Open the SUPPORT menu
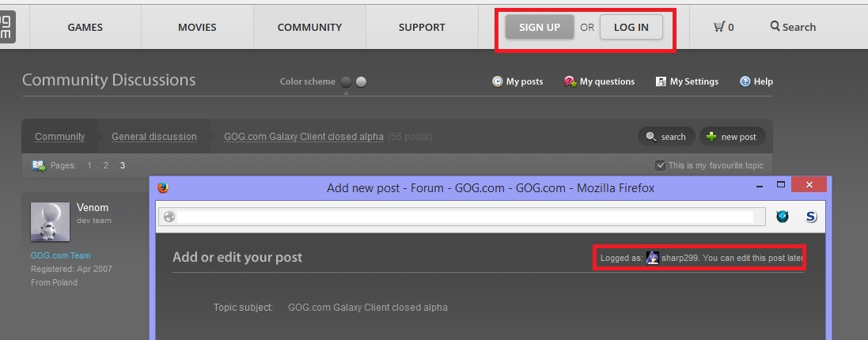868x340 pixels. pyautogui.click(x=422, y=27)
